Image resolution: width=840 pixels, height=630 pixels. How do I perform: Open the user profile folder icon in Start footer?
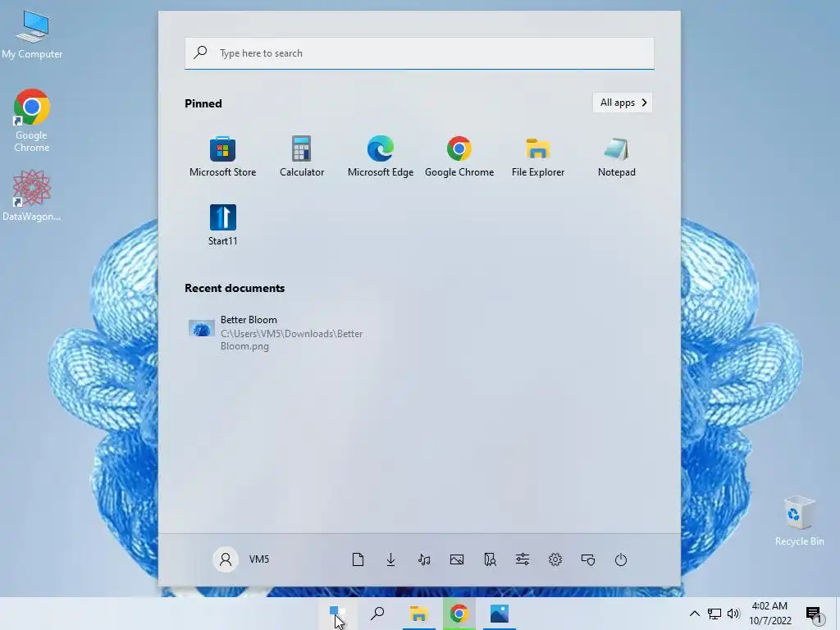coord(490,559)
